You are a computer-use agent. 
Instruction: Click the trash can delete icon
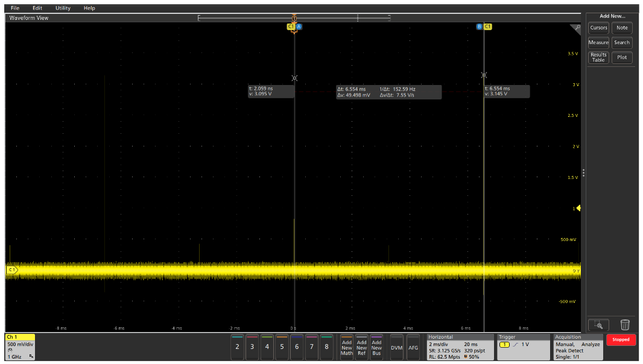pos(625,325)
